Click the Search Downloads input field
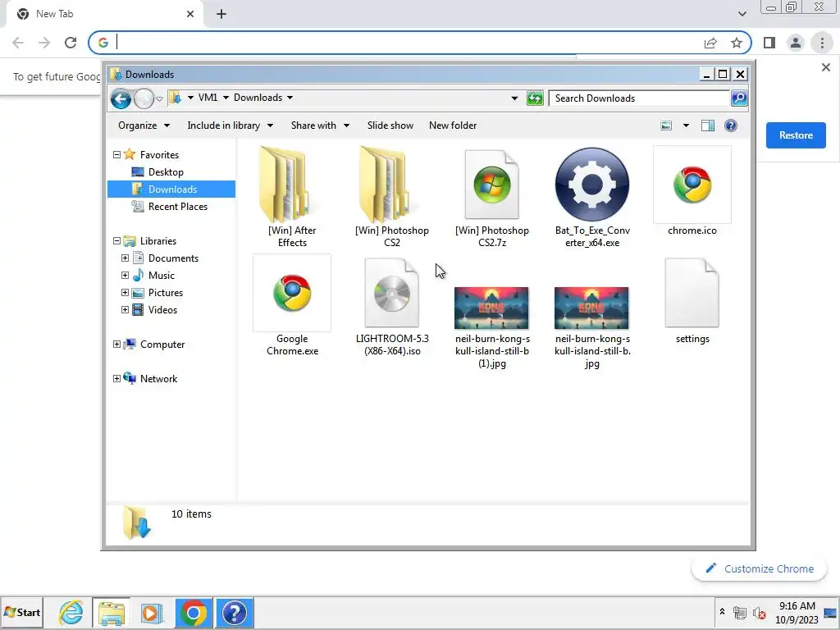 pyautogui.click(x=640, y=98)
